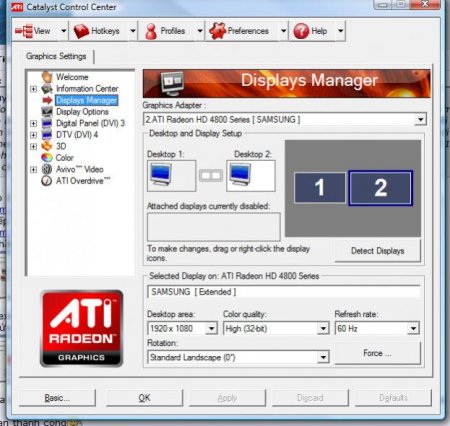Select the Desktop 2 monitor icon

click(x=240, y=174)
